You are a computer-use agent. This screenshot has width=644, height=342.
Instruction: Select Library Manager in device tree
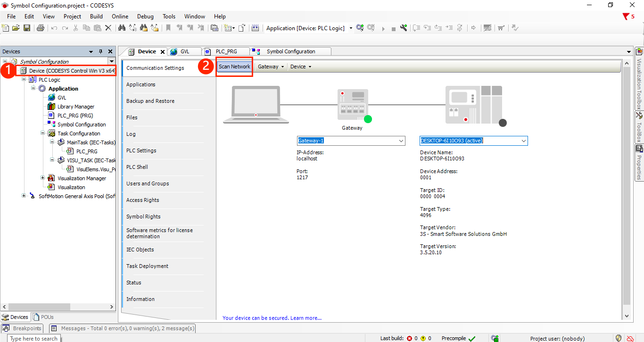click(75, 107)
